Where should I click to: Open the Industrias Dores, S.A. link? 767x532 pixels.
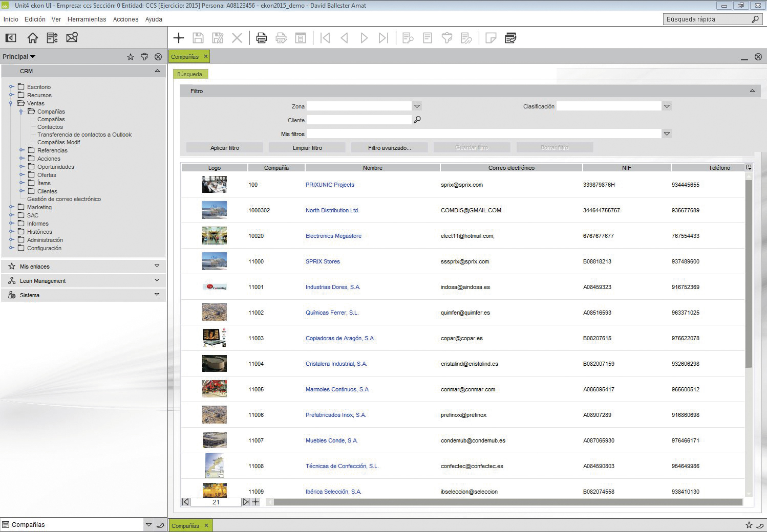333,287
